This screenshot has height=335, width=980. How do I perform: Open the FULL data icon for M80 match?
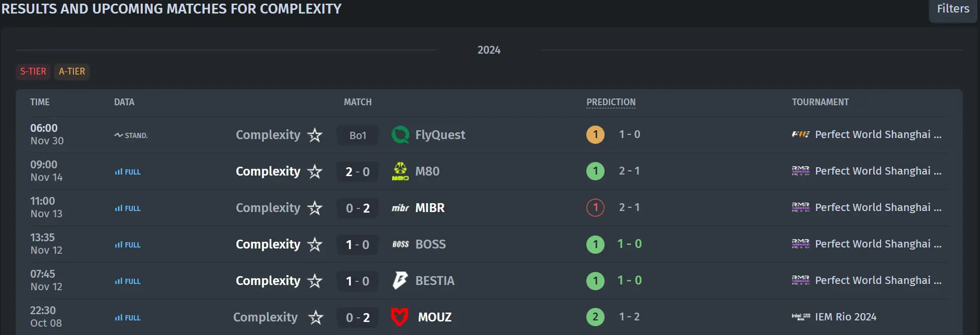point(128,172)
